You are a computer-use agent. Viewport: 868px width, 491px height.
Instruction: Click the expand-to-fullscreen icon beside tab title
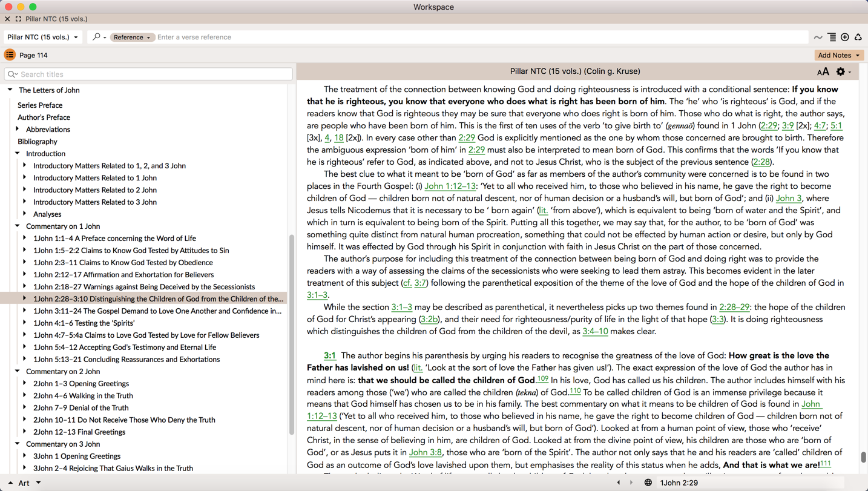(x=18, y=19)
